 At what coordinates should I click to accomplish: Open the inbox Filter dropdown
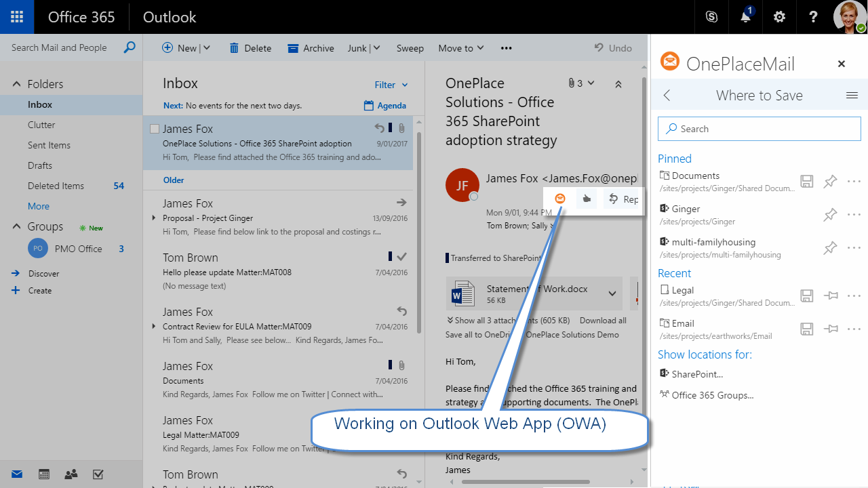tap(391, 85)
